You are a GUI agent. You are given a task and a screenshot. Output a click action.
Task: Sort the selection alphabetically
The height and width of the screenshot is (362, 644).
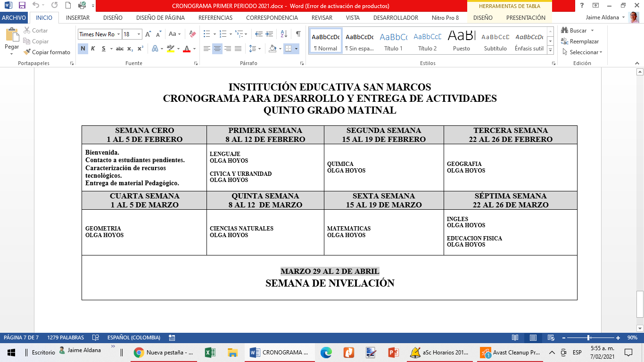[x=284, y=34]
